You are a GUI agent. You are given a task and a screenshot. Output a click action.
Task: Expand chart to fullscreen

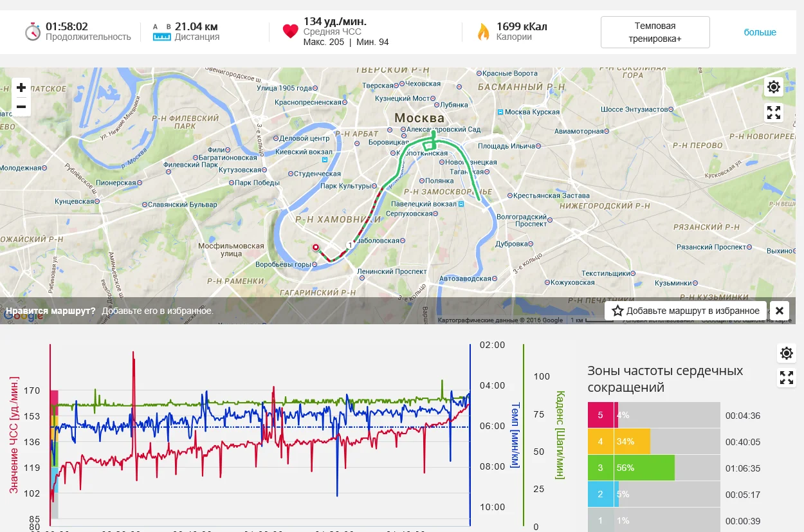point(787,378)
